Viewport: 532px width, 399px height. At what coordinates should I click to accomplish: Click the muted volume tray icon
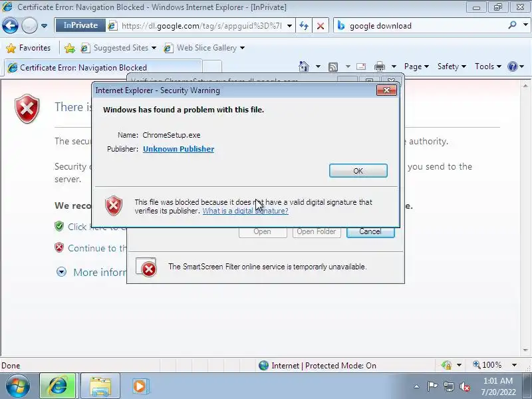(465, 386)
